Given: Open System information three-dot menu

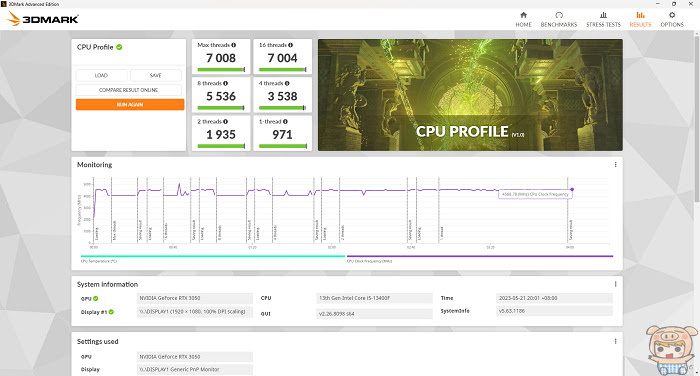Looking at the screenshot, I should click(616, 284).
